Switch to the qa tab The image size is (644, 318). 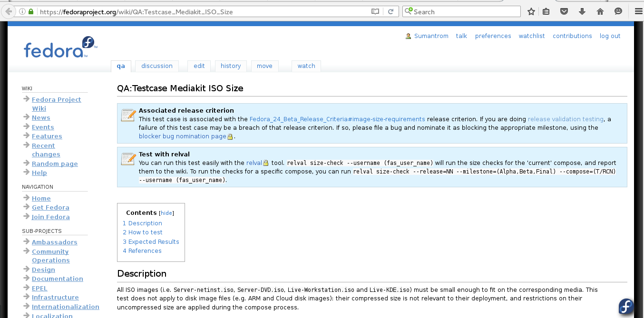point(121,66)
